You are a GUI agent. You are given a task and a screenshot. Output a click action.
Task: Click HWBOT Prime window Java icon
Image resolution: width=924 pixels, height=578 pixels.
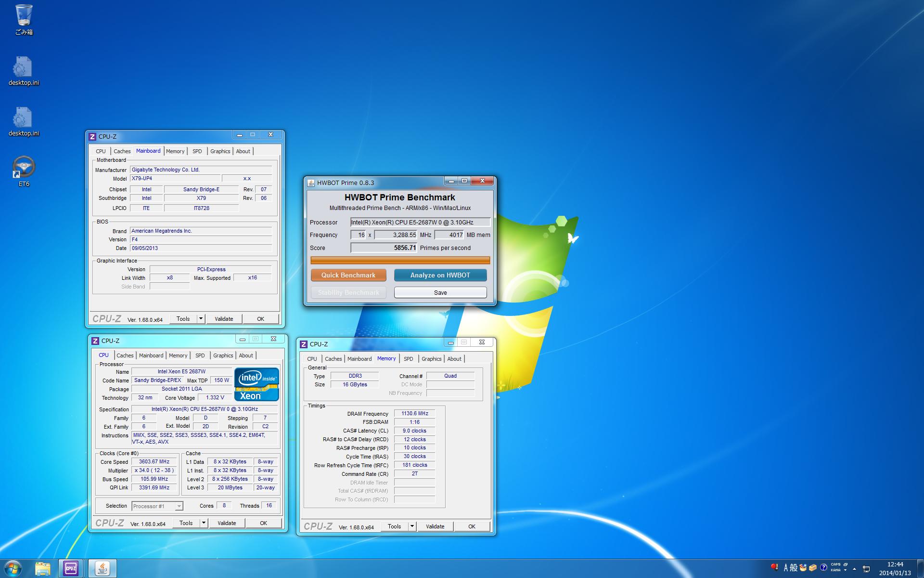click(x=311, y=183)
